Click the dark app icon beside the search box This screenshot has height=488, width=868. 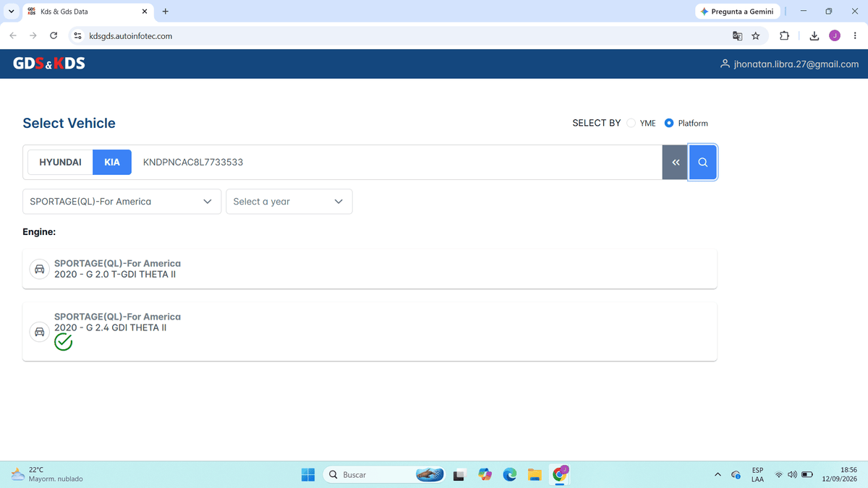coord(459,475)
